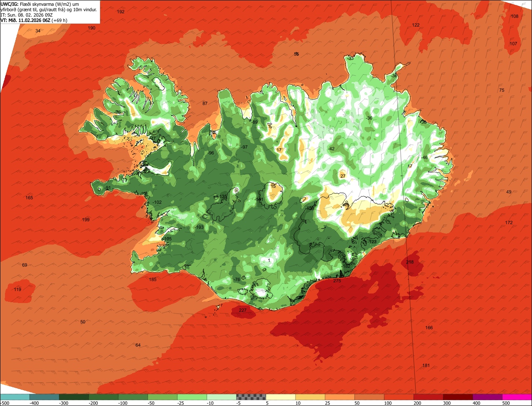This screenshot has height=406, width=532.
Task: Click the map value '87'
Action: [205, 103]
